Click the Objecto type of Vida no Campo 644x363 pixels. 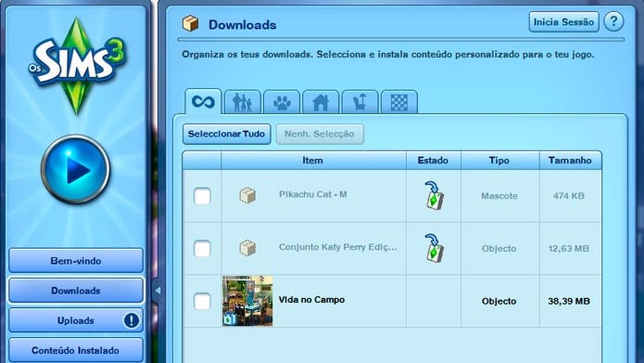499,301
